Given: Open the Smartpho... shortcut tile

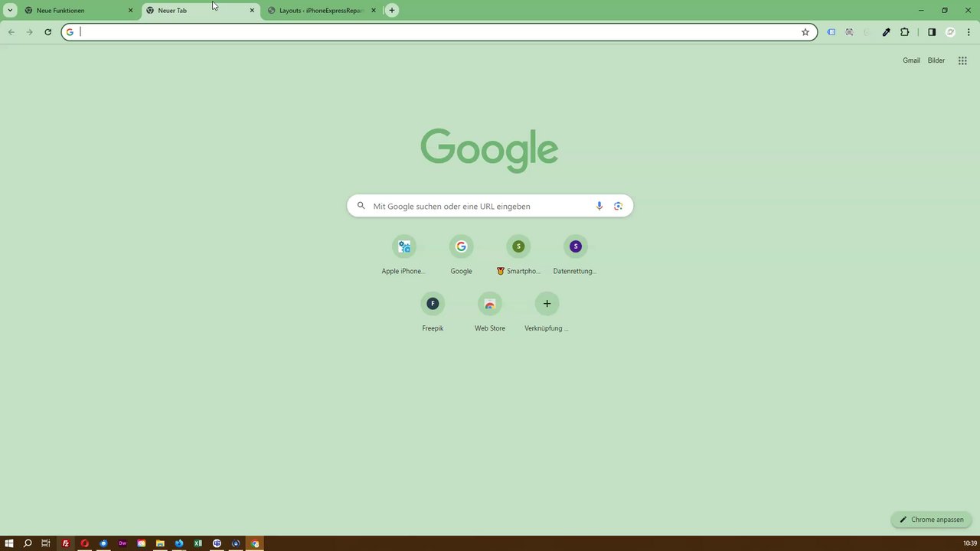Looking at the screenshot, I should [x=518, y=256].
